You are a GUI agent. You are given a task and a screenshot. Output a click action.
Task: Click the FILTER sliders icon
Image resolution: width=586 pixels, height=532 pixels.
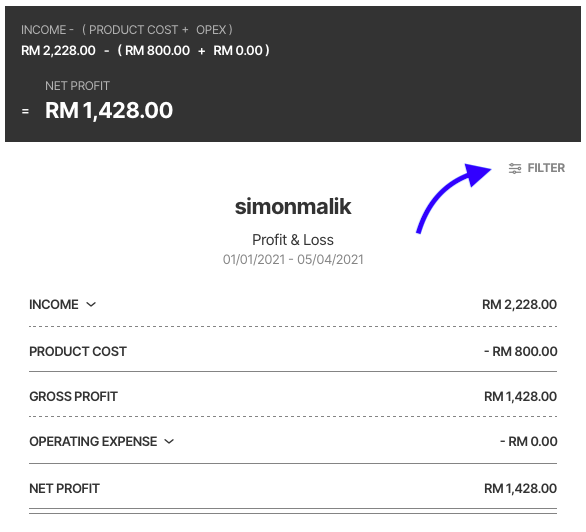coord(515,168)
